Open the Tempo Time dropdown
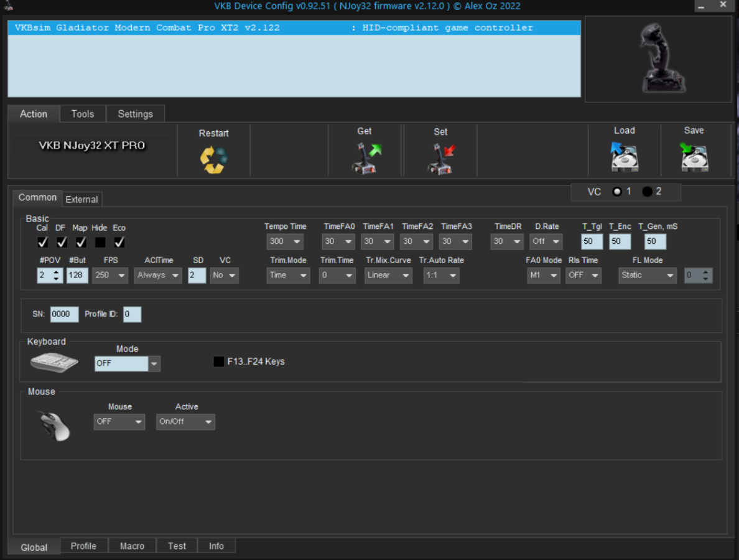Viewport: 739px width, 560px height. coord(285,241)
